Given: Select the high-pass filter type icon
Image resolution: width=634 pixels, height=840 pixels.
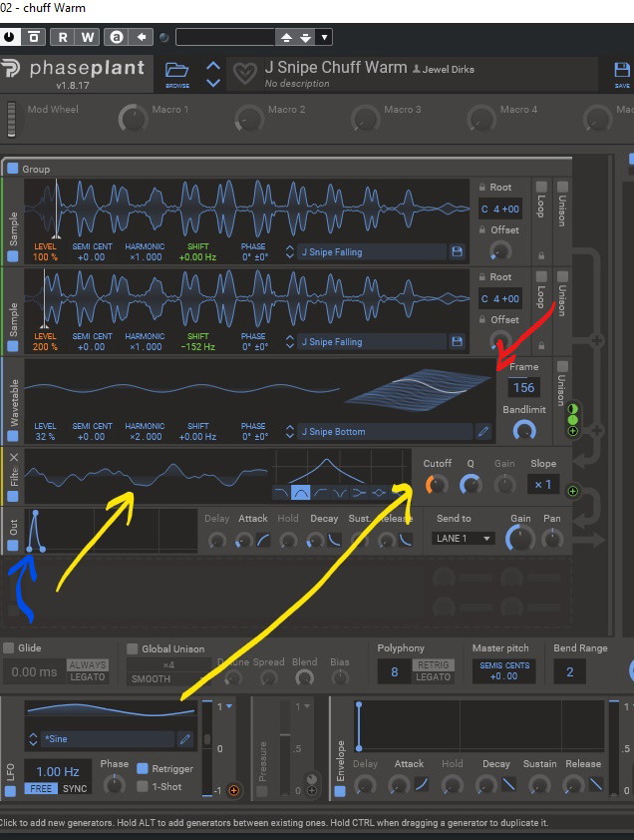Looking at the screenshot, I should click(x=320, y=492).
